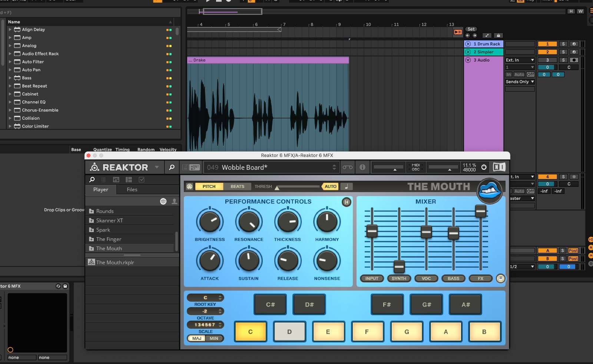The height and width of the screenshot is (364, 593).
Task: Click the BASS mixer button
Action: click(453, 278)
